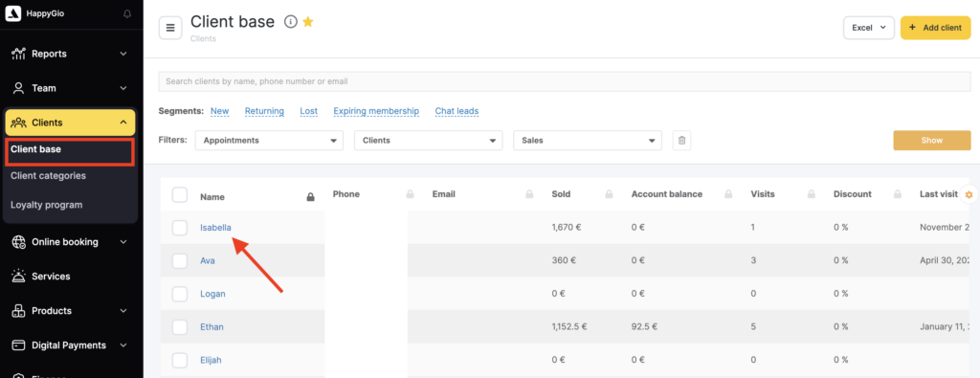
Task: Toggle sidebar with hamburger menu button
Action: tap(170, 28)
